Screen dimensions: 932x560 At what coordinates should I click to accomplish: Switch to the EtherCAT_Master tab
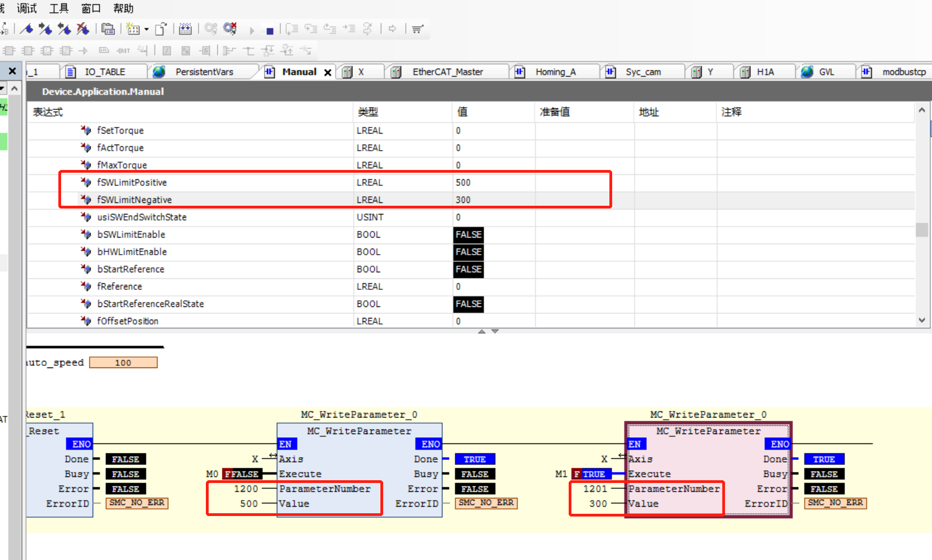point(448,72)
